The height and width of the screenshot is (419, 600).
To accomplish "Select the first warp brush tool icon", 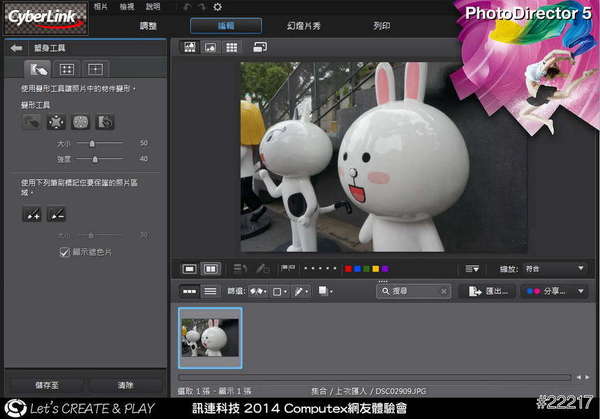I will [x=33, y=122].
